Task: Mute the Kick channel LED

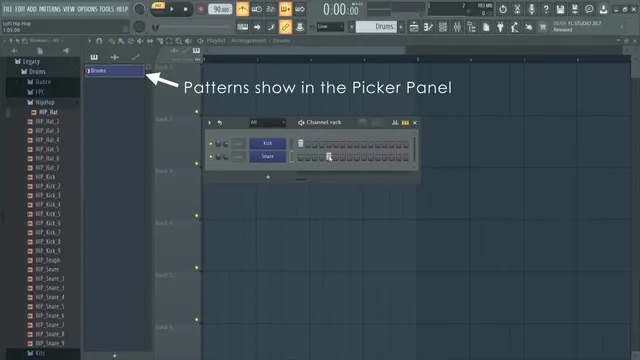Action: click(x=211, y=144)
